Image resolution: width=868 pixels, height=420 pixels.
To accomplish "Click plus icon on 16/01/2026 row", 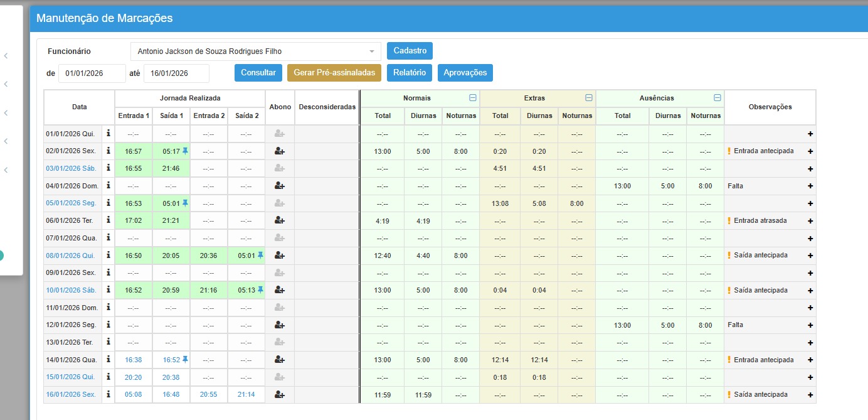I will (810, 395).
